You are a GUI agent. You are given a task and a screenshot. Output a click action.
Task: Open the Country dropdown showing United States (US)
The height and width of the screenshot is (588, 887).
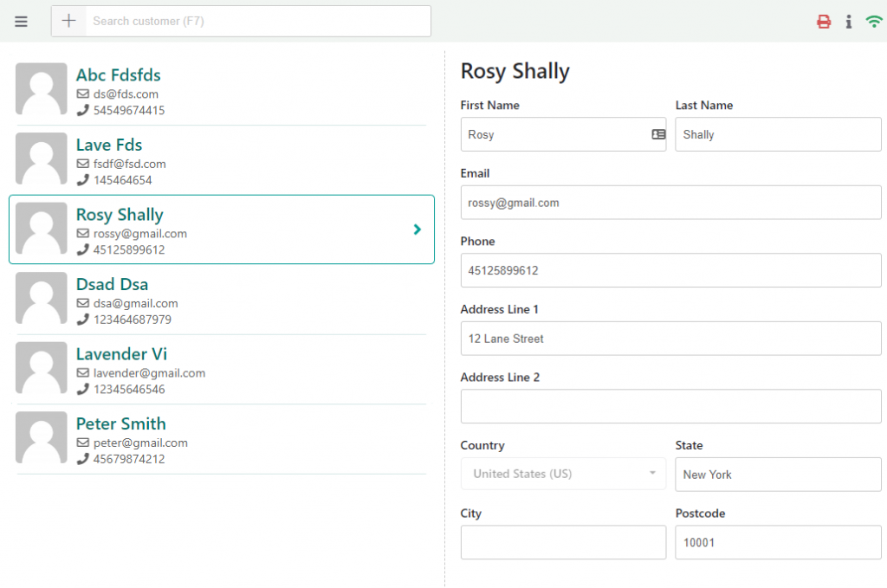[x=562, y=475]
